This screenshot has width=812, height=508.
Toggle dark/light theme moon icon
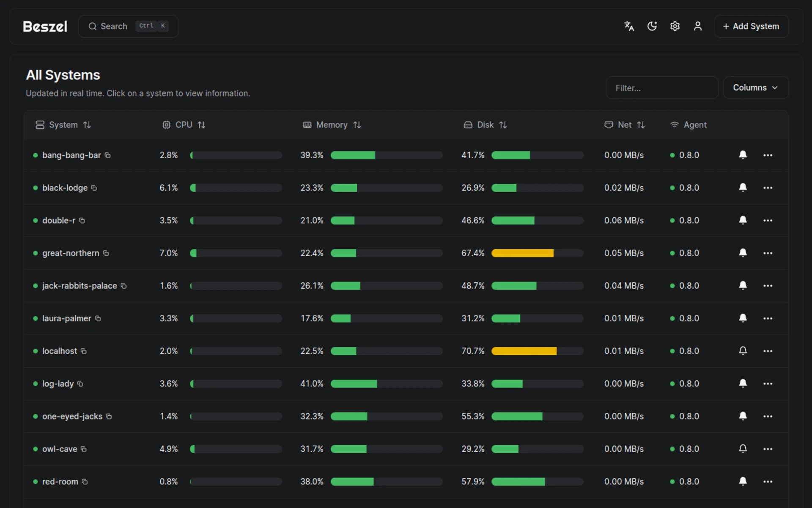click(x=652, y=26)
